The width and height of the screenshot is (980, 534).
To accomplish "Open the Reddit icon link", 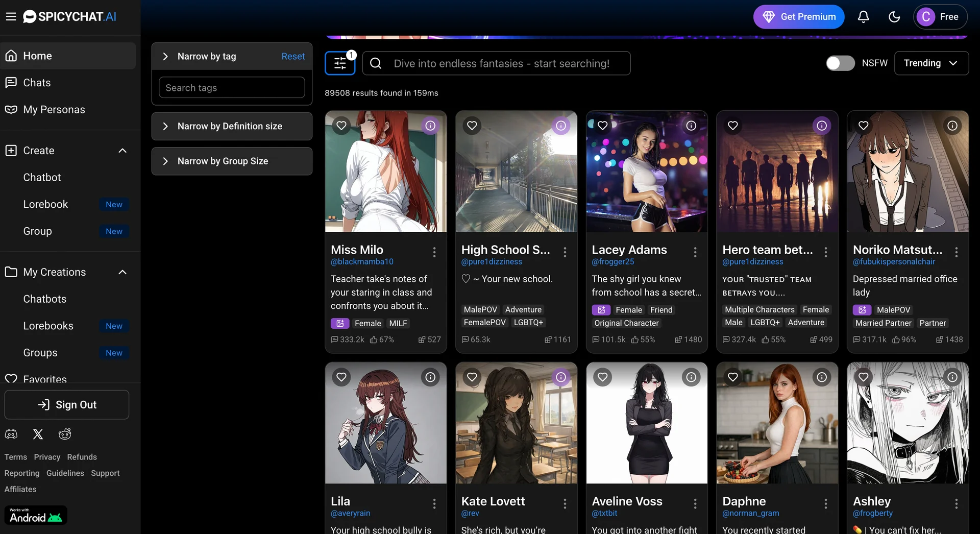I will (65, 434).
